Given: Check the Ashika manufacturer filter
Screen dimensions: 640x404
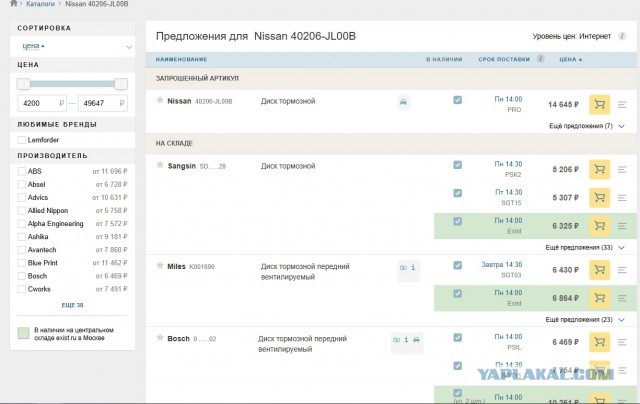Looking at the screenshot, I should 22,237.
